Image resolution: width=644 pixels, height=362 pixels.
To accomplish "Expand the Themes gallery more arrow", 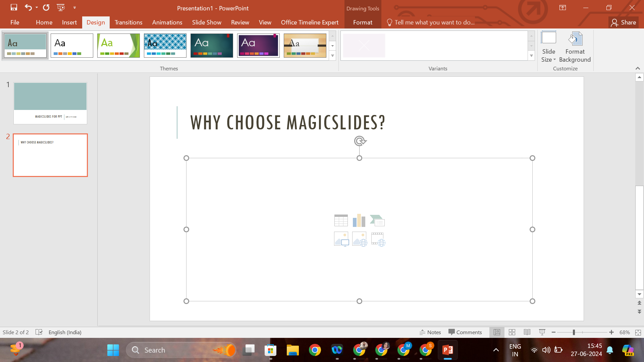I will (332, 56).
